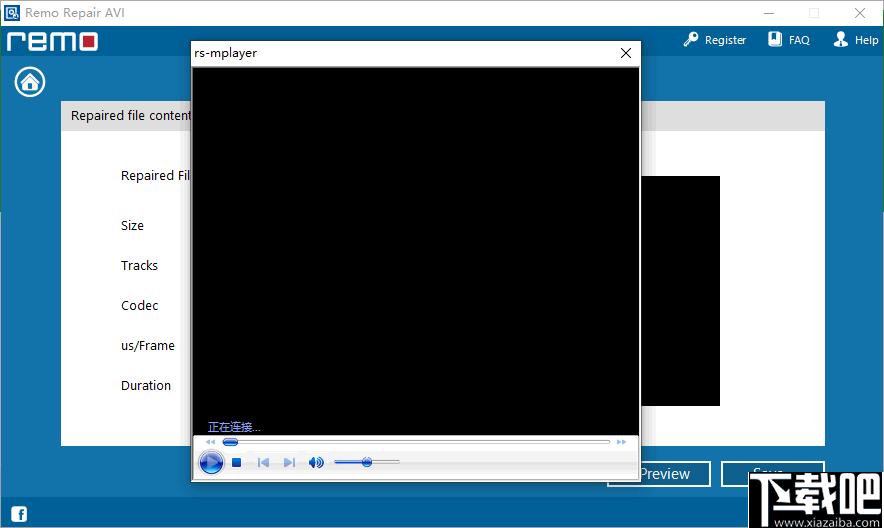Stop the video playback
The width and height of the screenshot is (884, 528).
(237, 463)
